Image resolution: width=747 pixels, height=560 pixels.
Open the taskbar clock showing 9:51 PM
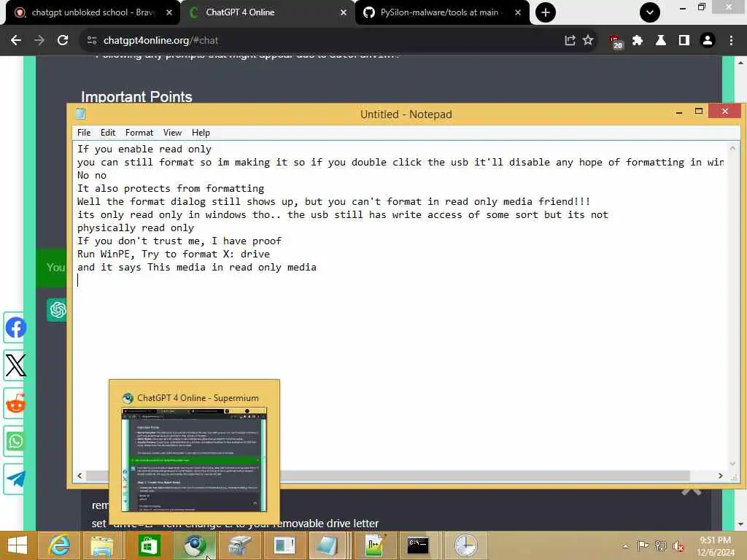click(715, 546)
